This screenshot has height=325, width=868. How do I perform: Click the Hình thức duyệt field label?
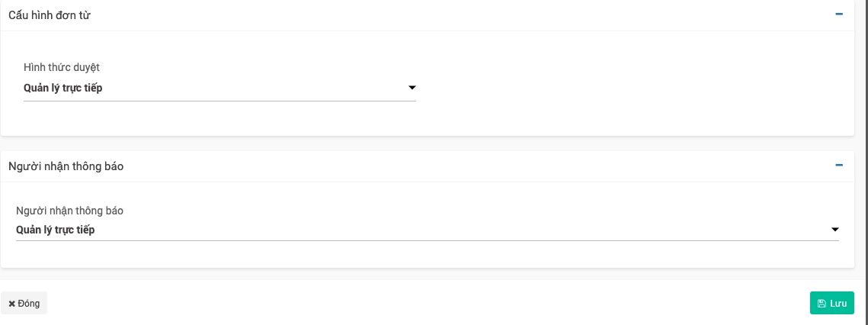(x=62, y=67)
